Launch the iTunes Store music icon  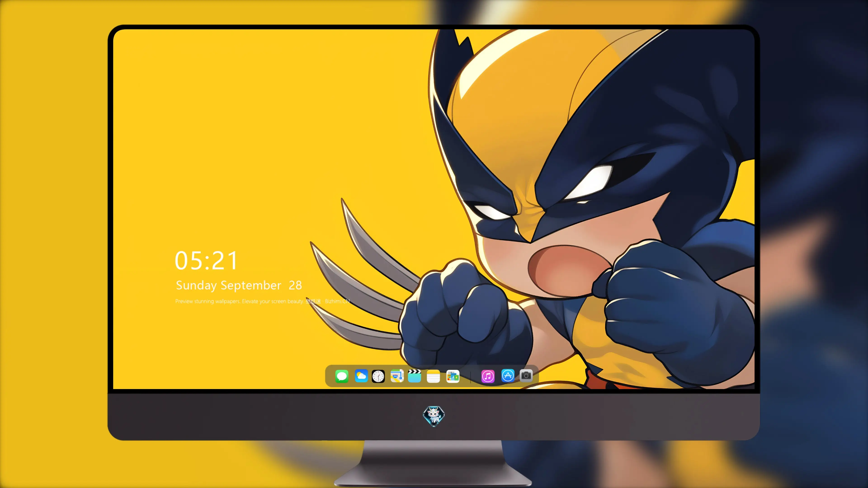pos(488,376)
